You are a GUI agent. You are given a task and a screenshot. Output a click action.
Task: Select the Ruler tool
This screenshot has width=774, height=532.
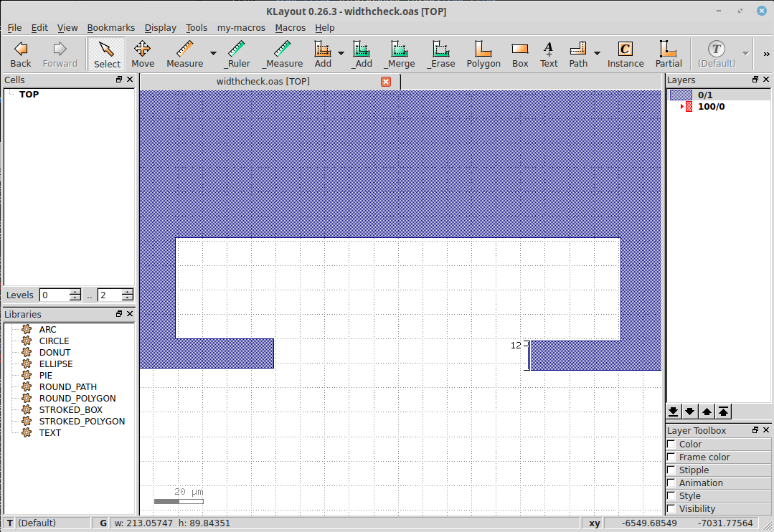pos(237,54)
